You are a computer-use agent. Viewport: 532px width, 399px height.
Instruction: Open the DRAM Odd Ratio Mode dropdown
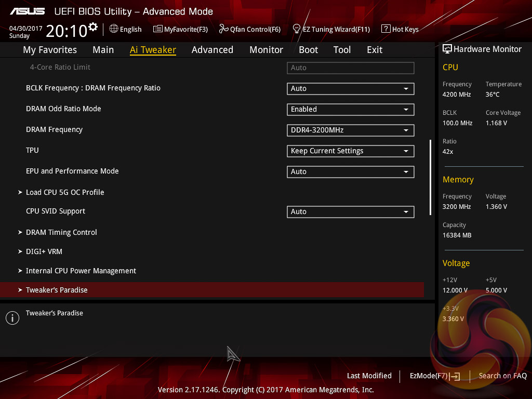pyautogui.click(x=350, y=110)
